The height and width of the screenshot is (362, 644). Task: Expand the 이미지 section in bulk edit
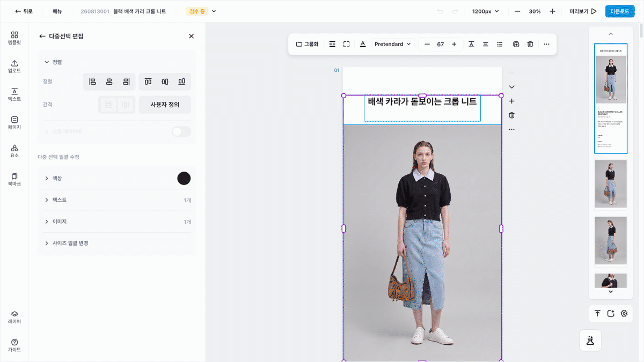point(47,221)
